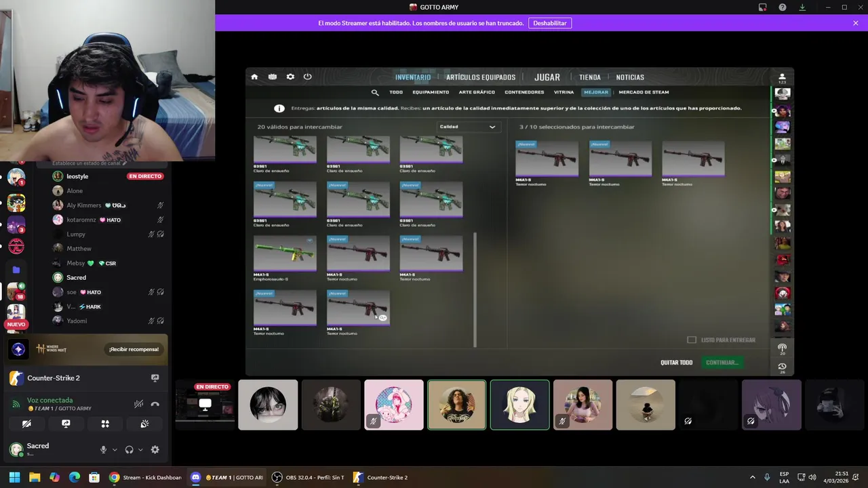868x488 pixels.
Task: Open the CS2 watch/TV icon beside home
Action: [273, 77]
